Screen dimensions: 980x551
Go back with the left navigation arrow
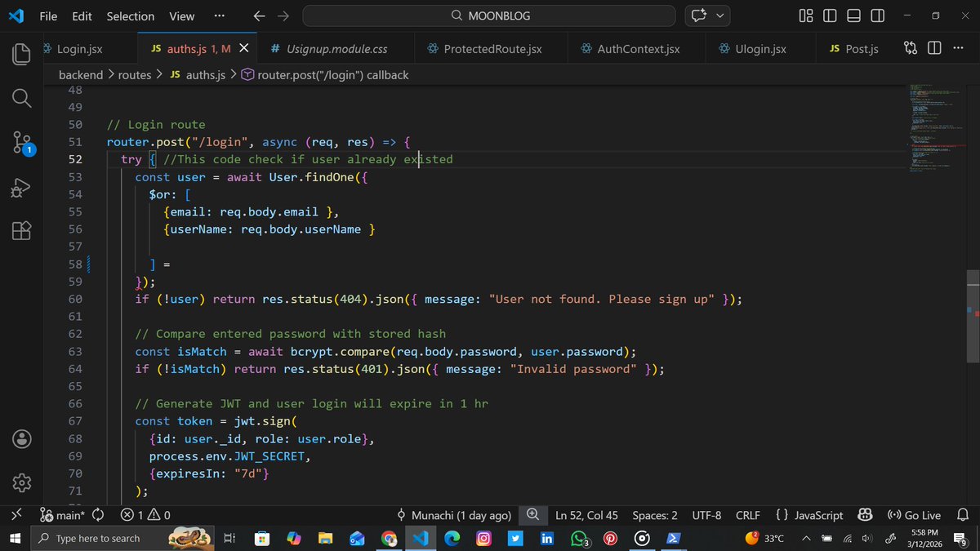tap(259, 16)
